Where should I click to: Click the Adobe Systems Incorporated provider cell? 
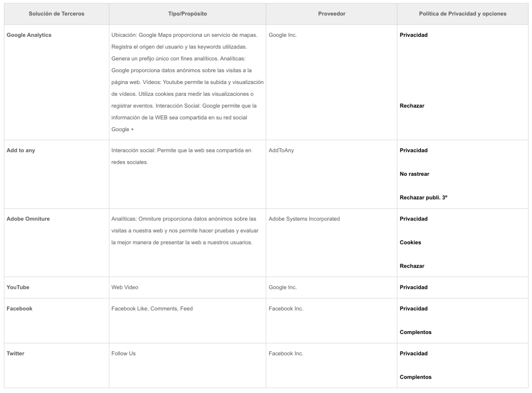click(304, 219)
